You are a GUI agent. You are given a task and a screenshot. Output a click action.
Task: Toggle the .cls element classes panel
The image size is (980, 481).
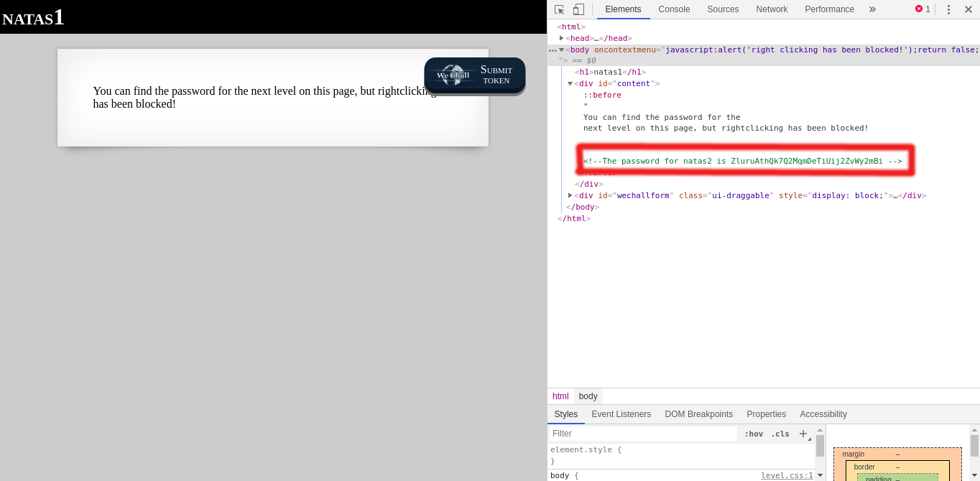(780, 434)
